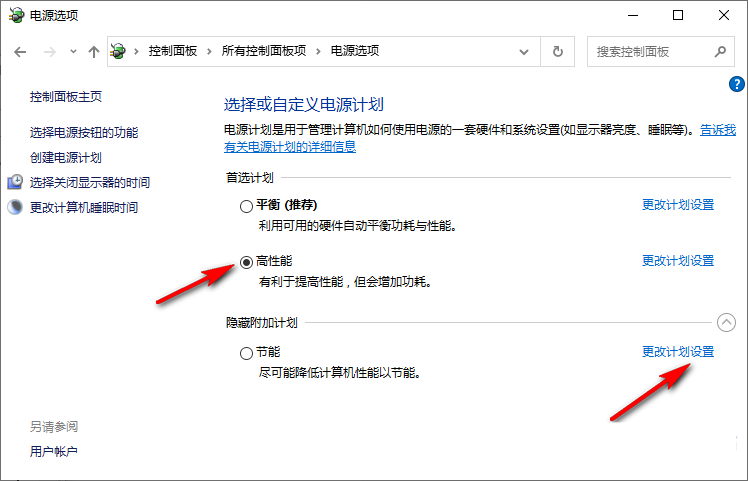Collapse the 隐藏附加计划 section
The image size is (748, 481).
[727, 322]
